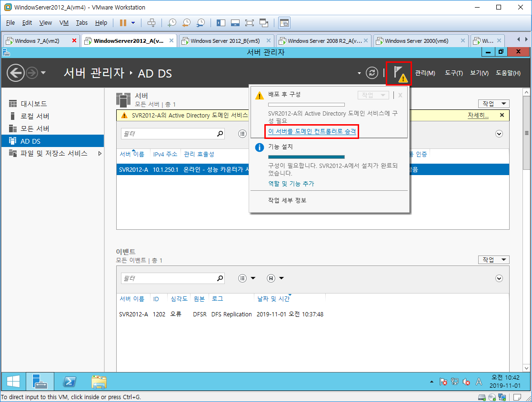Screen dimensions: 532x402
Task: Sort by 서버 이름 column in 서버 table
Action: 132,154
